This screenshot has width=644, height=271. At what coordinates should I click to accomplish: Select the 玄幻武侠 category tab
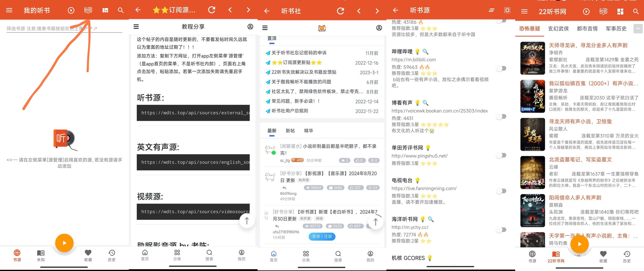pyautogui.click(x=559, y=28)
